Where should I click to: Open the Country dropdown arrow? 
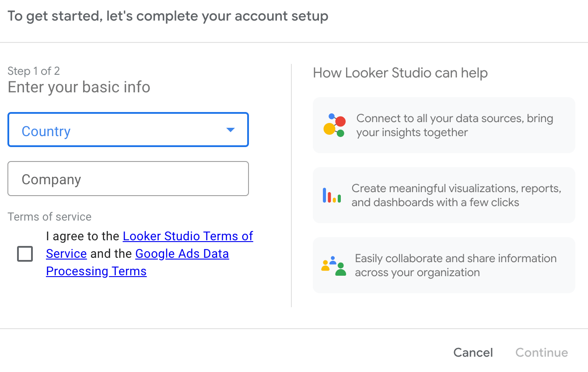click(230, 130)
